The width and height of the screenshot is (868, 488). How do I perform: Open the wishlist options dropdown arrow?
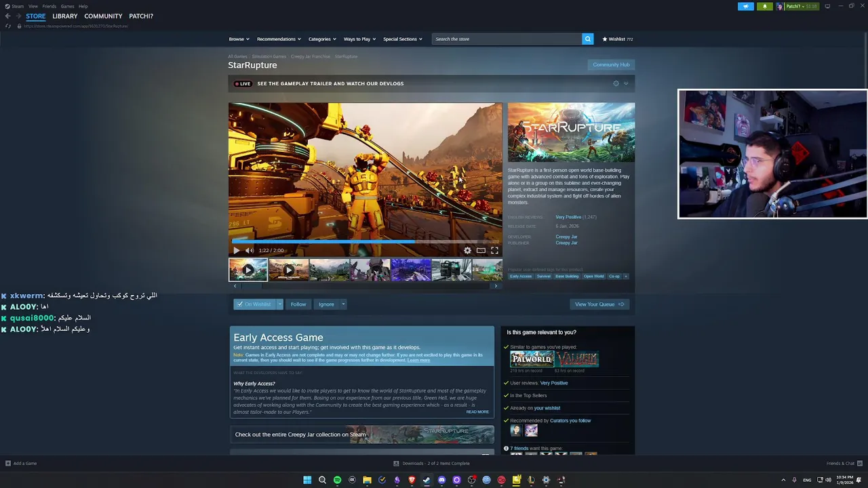[x=279, y=304]
